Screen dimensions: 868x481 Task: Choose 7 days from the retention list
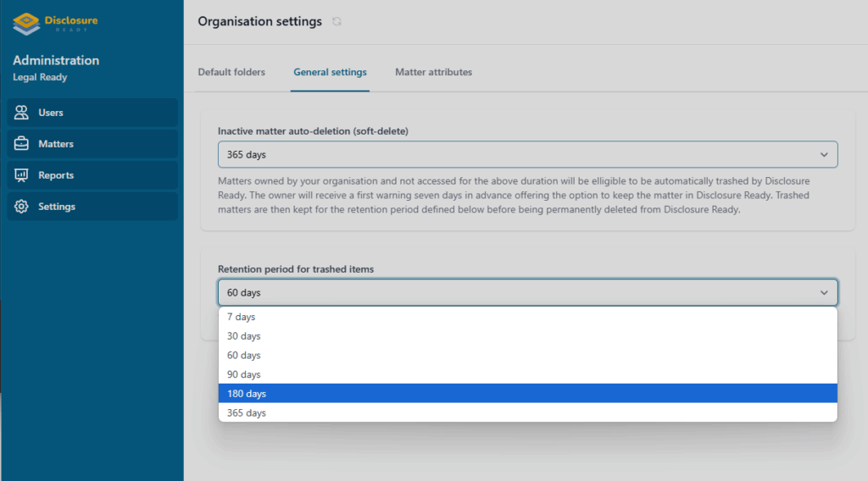click(241, 317)
